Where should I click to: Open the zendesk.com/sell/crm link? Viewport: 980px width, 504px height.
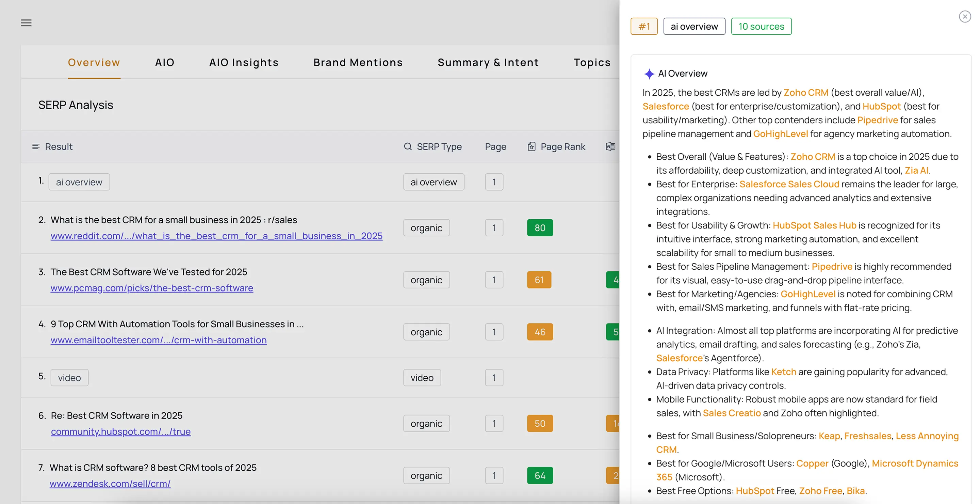tap(110, 484)
